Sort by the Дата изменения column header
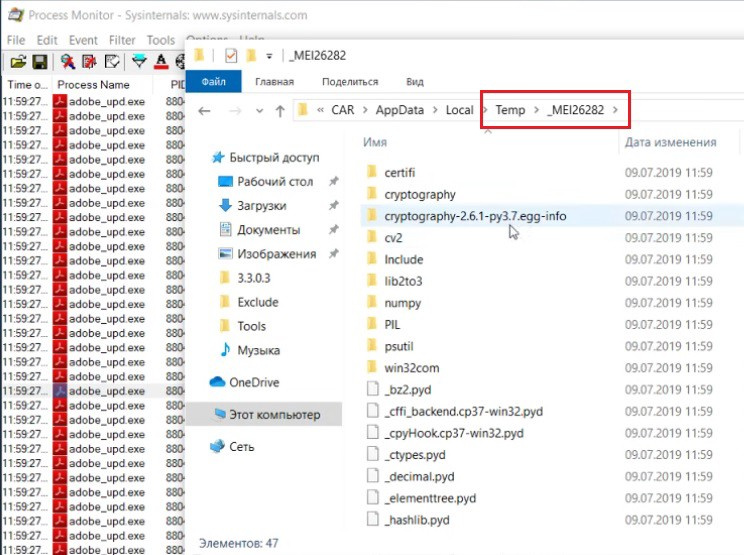 [670, 143]
